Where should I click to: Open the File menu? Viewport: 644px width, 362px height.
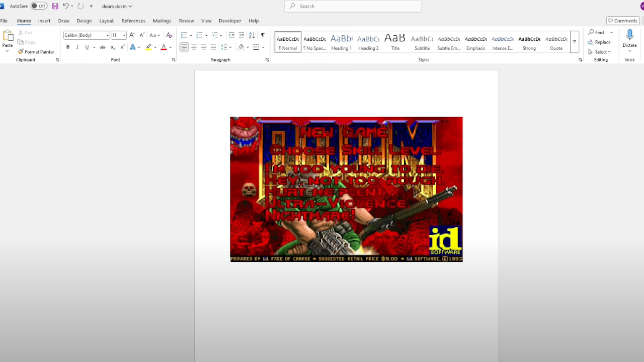4,21
